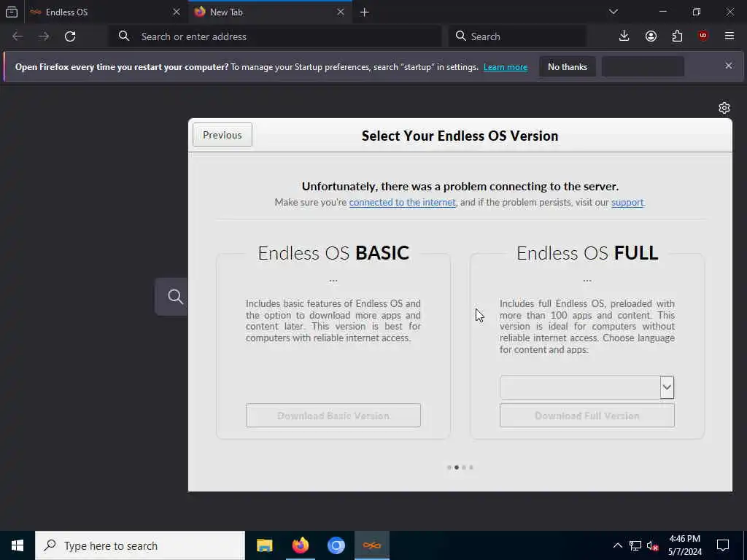This screenshot has height=560, width=747.
Task: Open the Firefox View icon at the tab strip start
Action: (x=12, y=12)
